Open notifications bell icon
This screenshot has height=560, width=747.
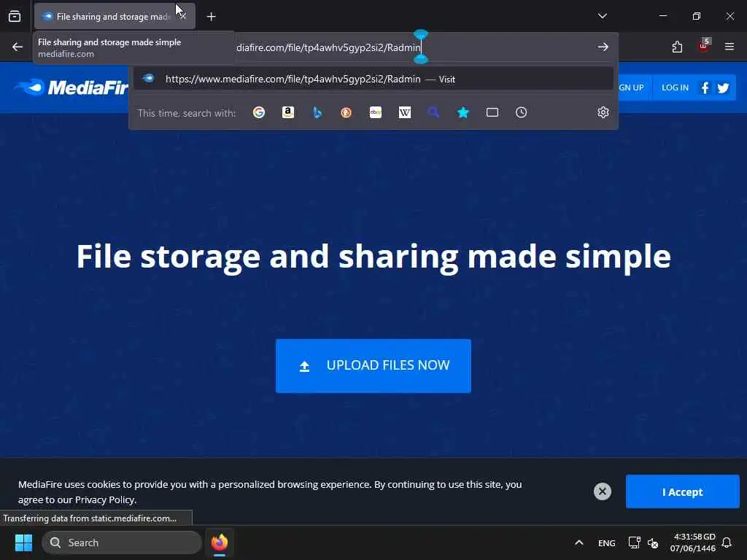click(727, 542)
